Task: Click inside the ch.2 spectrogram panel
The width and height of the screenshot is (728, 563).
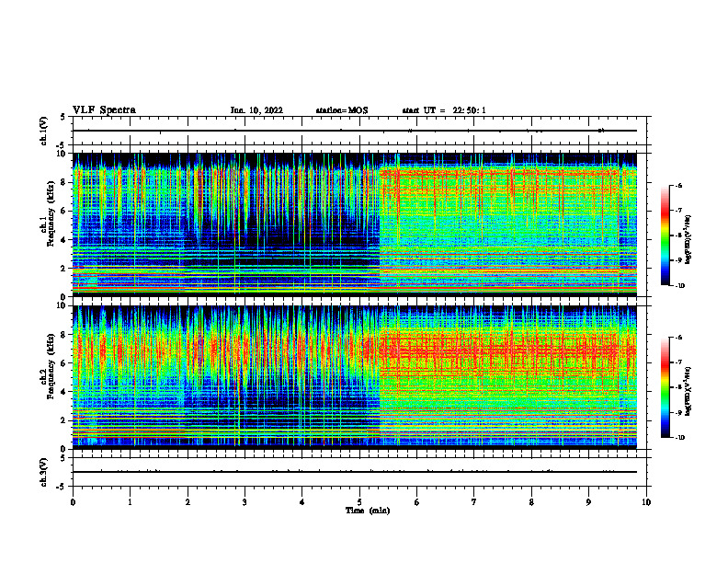Action: click(x=355, y=377)
